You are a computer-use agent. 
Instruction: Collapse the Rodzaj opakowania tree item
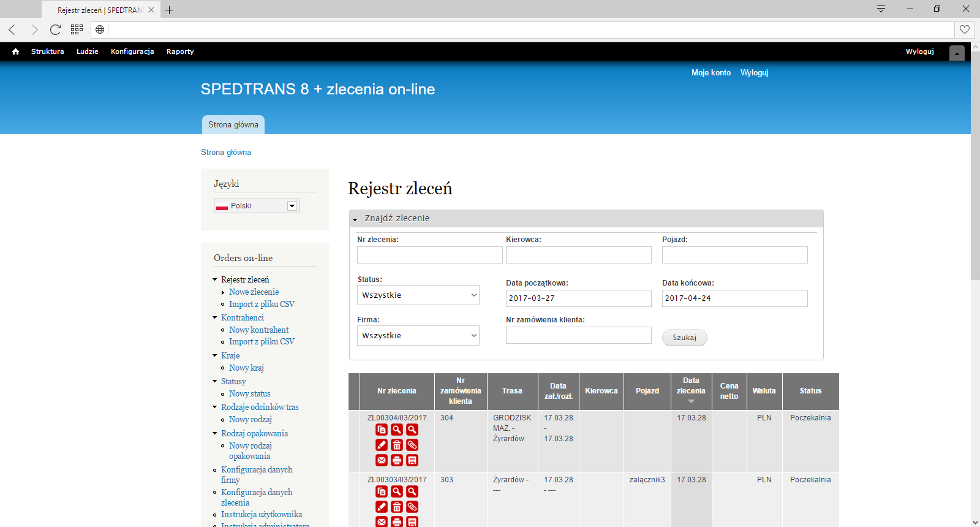tap(215, 433)
